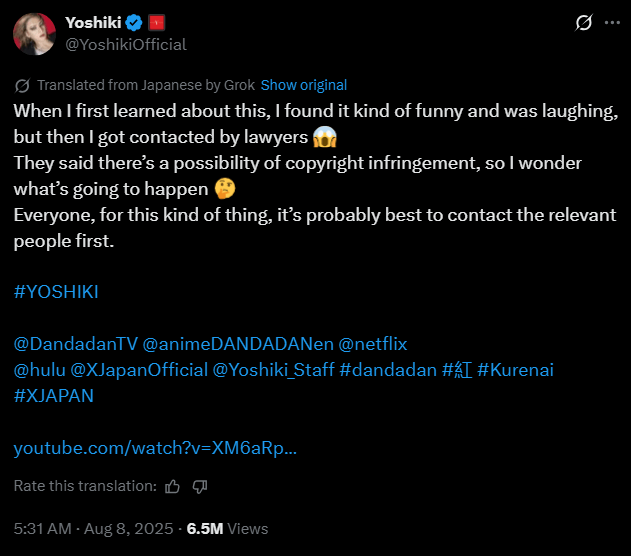Image resolution: width=631 pixels, height=556 pixels.
Task: Click the red affiliate badge beside Yoshiki's name
Action: [x=156, y=22]
